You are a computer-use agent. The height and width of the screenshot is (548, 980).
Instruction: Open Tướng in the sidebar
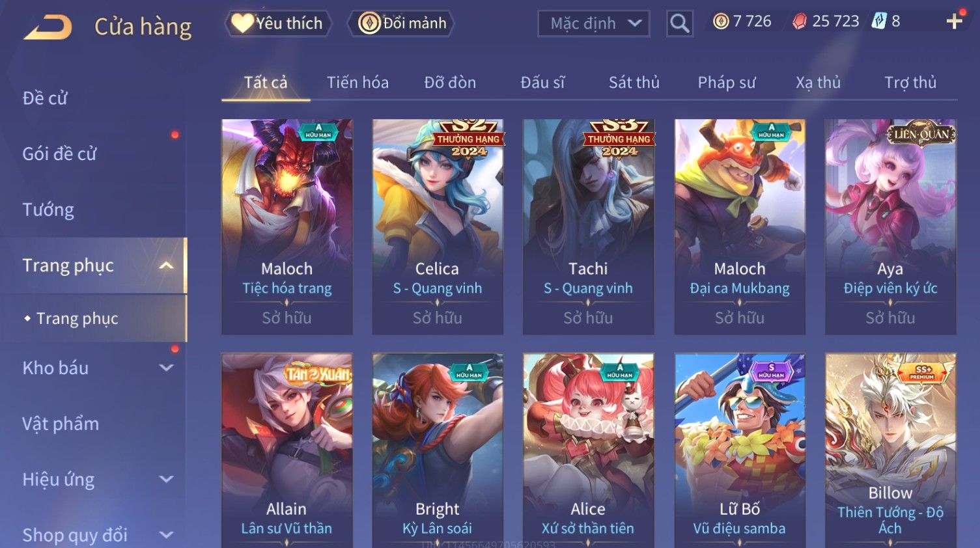click(48, 210)
